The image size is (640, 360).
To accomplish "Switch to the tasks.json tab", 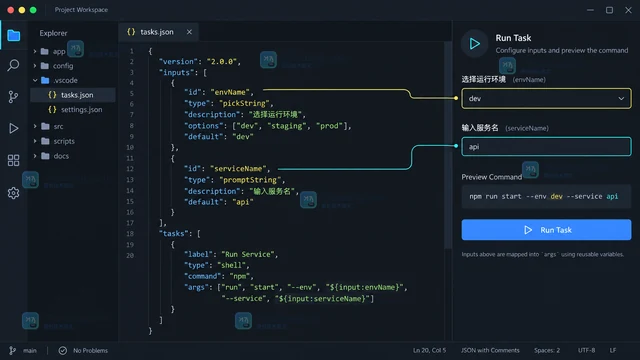I will tap(158, 32).
